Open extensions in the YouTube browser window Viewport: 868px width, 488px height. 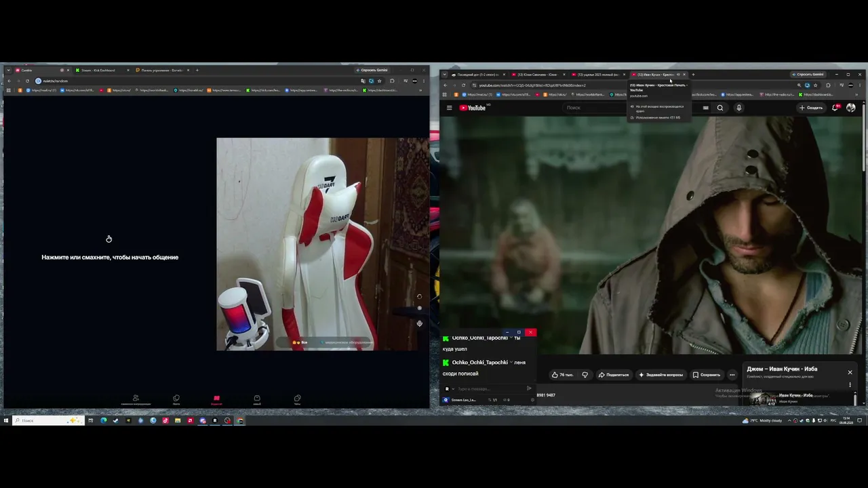click(828, 85)
